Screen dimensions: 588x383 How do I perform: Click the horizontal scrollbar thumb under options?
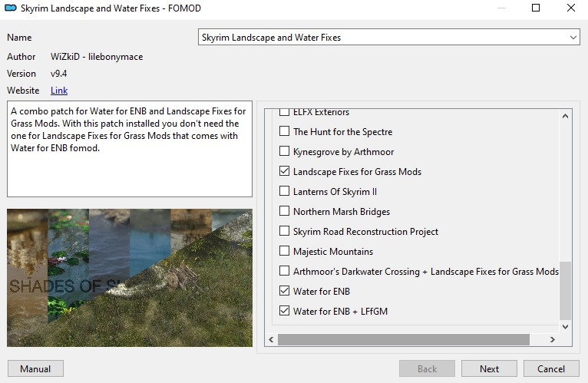[x=404, y=339]
